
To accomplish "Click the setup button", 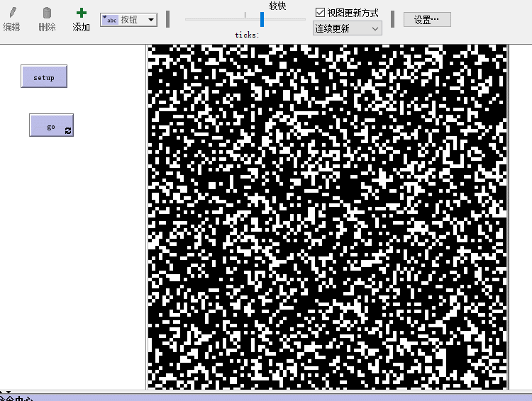I will (x=44, y=77).
